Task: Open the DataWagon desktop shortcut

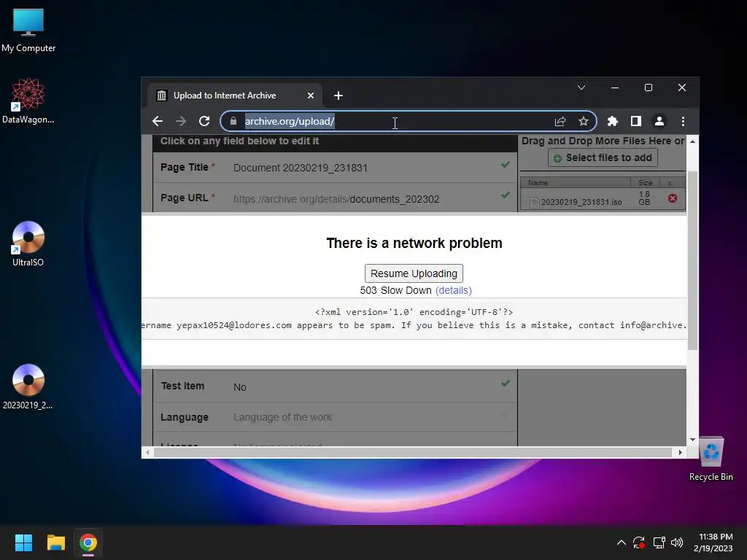Action: (x=28, y=101)
